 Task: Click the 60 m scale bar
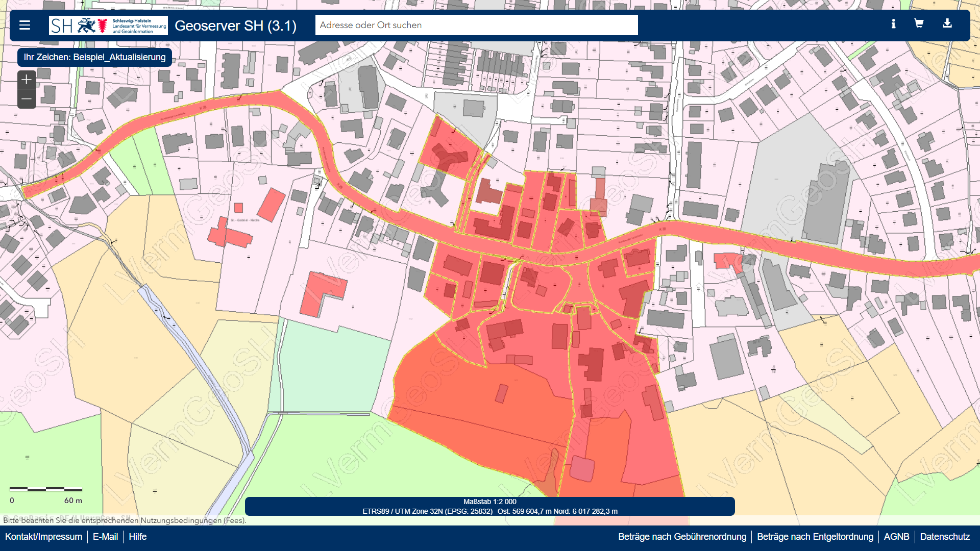(x=46, y=489)
